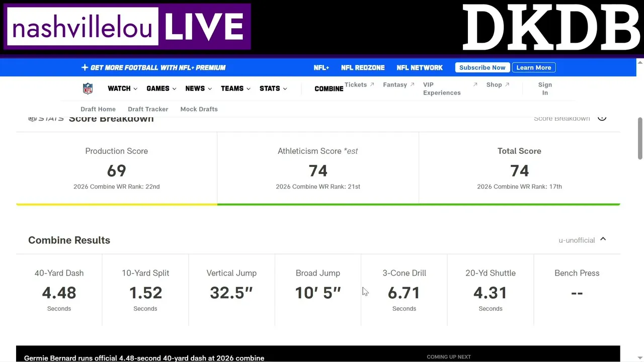Click the Fantasy external link arrow

click(413, 84)
